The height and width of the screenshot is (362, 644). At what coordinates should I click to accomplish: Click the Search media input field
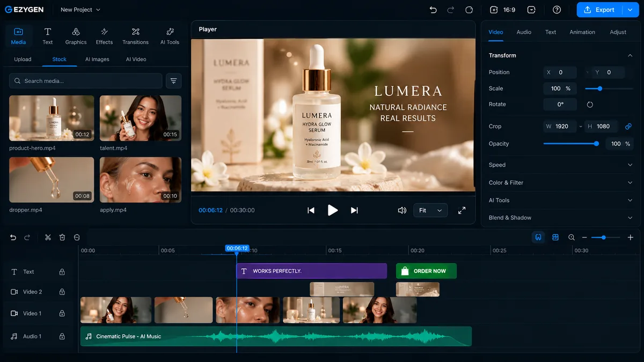[85, 81]
